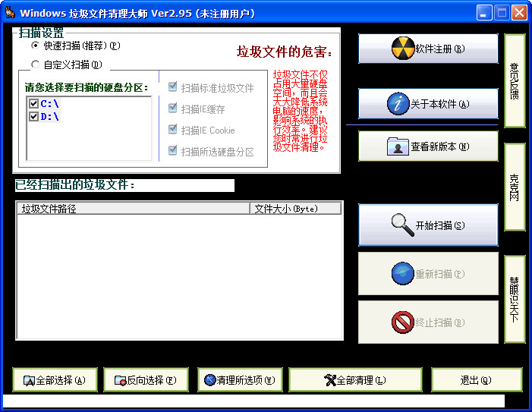532x412 pixels.
Task: Click the radiation icon on 软件注册 button
Action: 403,49
